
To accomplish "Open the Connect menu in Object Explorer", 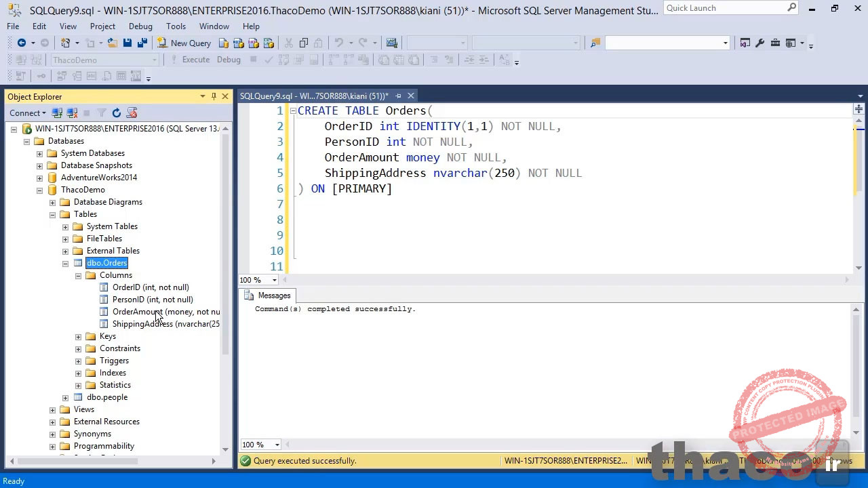I will point(27,113).
